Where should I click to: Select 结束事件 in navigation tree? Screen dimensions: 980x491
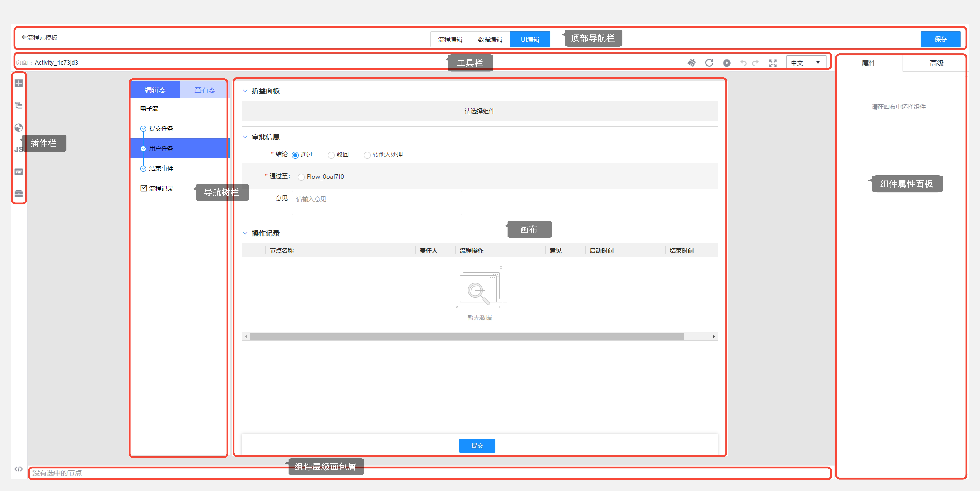[x=161, y=169]
